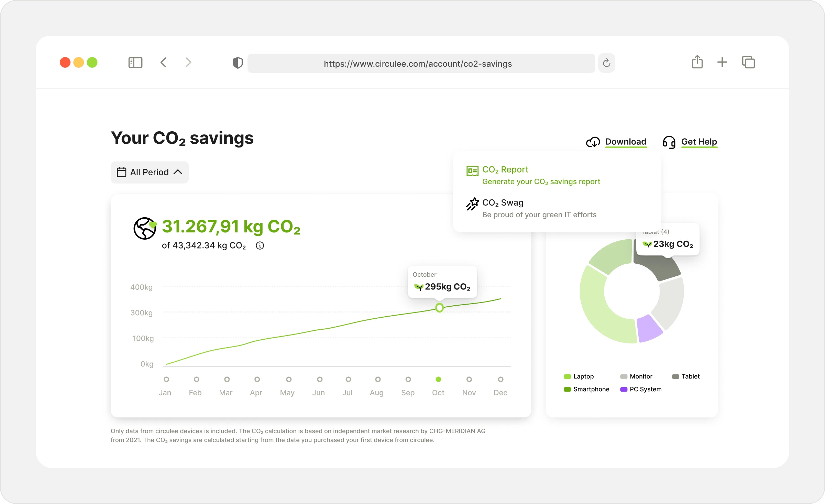Open tab overview icon

click(748, 62)
